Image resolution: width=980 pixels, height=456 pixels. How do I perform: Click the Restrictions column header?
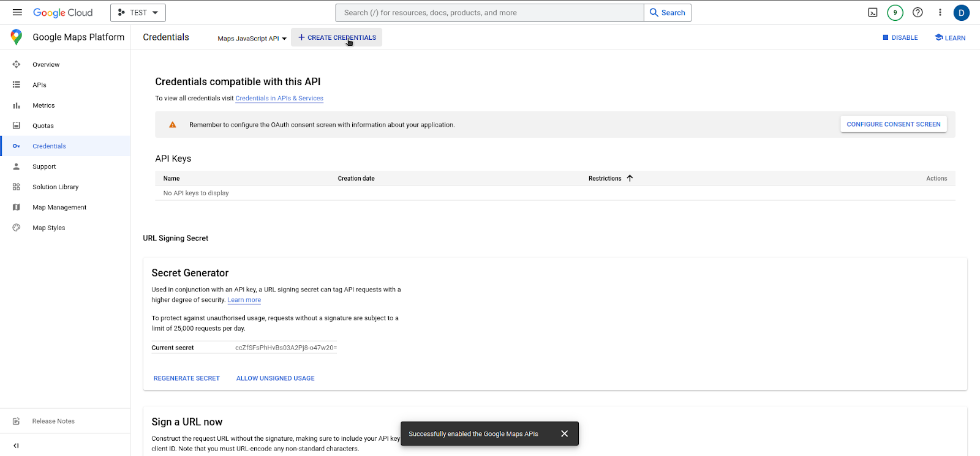tap(605, 179)
